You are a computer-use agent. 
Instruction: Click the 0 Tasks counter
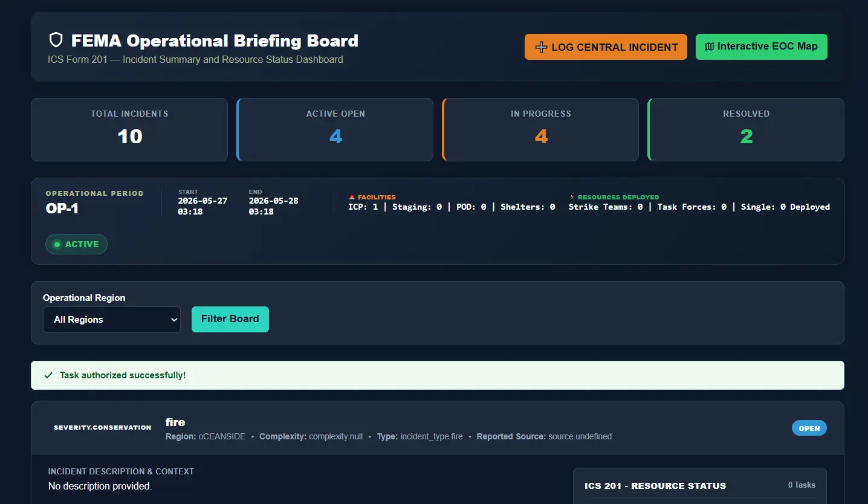pos(802,485)
